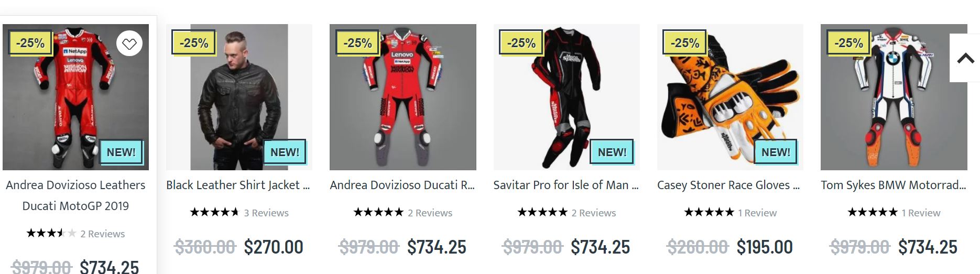The height and width of the screenshot is (274, 980).
Task: Click star rating of Casey Stoner Race Gloves
Action: point(709,213)
